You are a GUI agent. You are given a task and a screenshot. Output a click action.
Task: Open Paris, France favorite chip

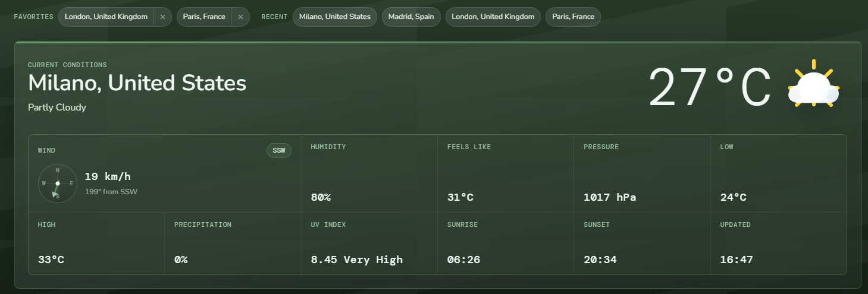(204, 17)
